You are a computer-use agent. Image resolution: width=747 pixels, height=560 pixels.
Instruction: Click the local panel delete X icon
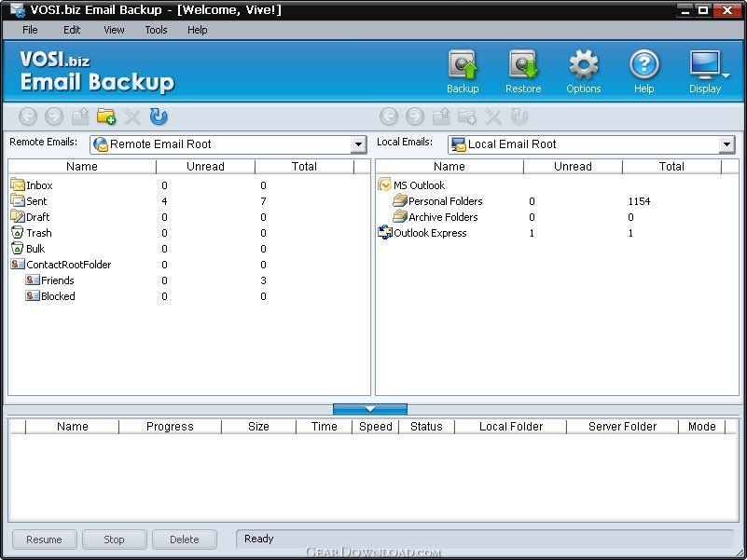pos(493,116)
